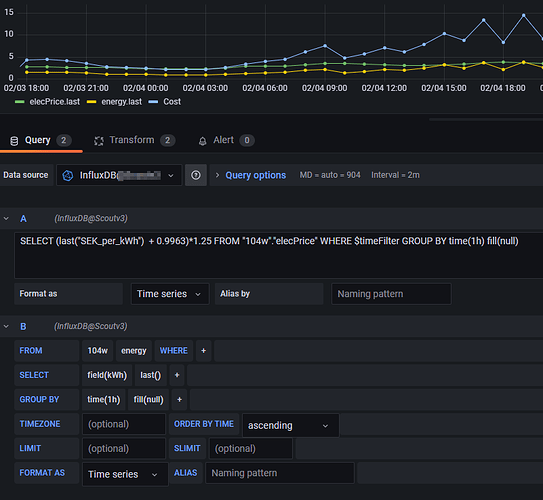
Task: Open ORDER BY TIME ascending dropdown
Action: [291, 425]
